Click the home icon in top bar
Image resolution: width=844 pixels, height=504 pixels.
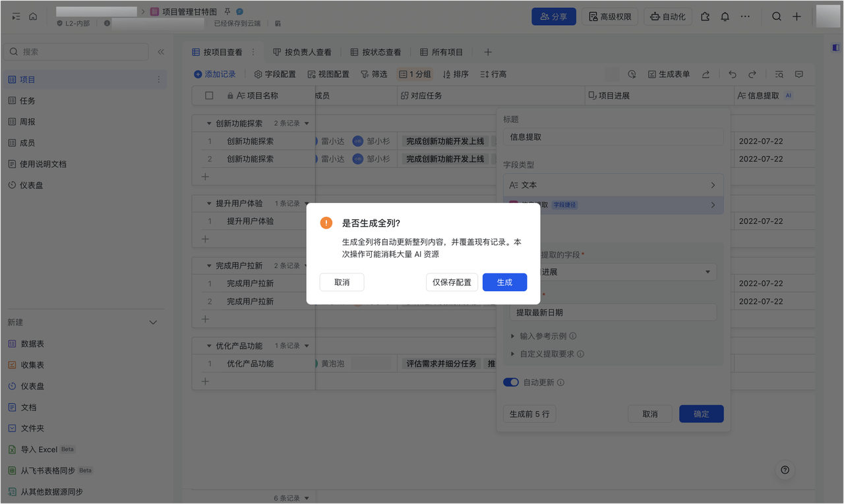coord(33,16)
